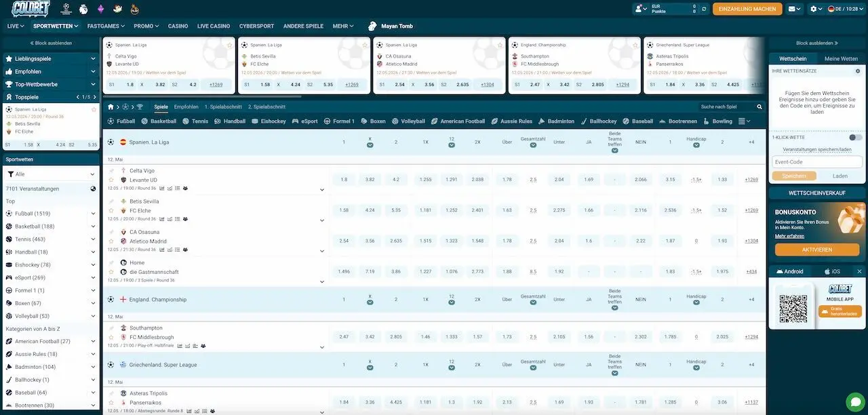Screen dimensions: 868x415
Task: Click the search magnifier icon
Action: (x=759, y=106)
